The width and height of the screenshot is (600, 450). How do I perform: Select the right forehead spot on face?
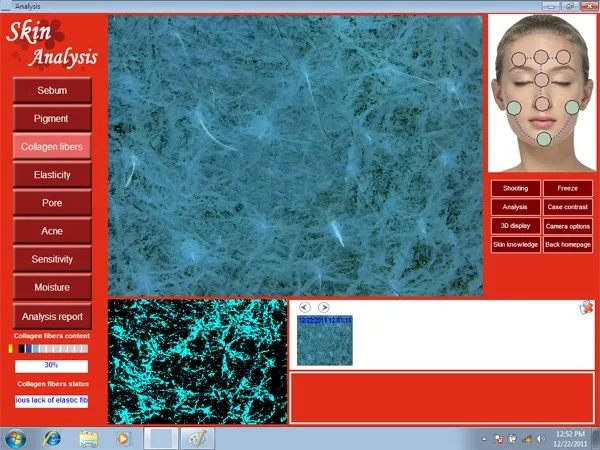point(563,57)
